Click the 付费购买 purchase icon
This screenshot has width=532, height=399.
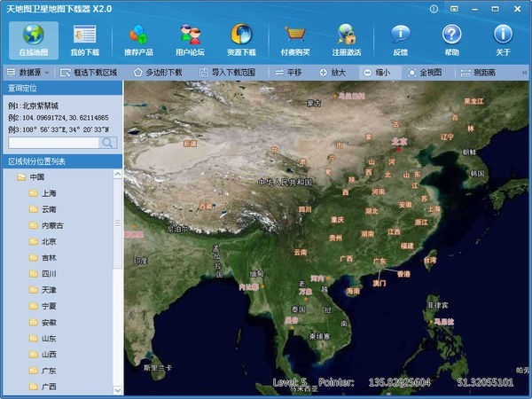tap(294, 41)
